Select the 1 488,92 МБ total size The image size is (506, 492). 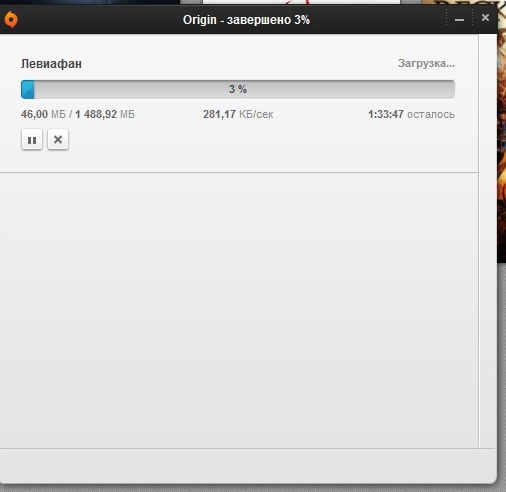pos(105,114)
